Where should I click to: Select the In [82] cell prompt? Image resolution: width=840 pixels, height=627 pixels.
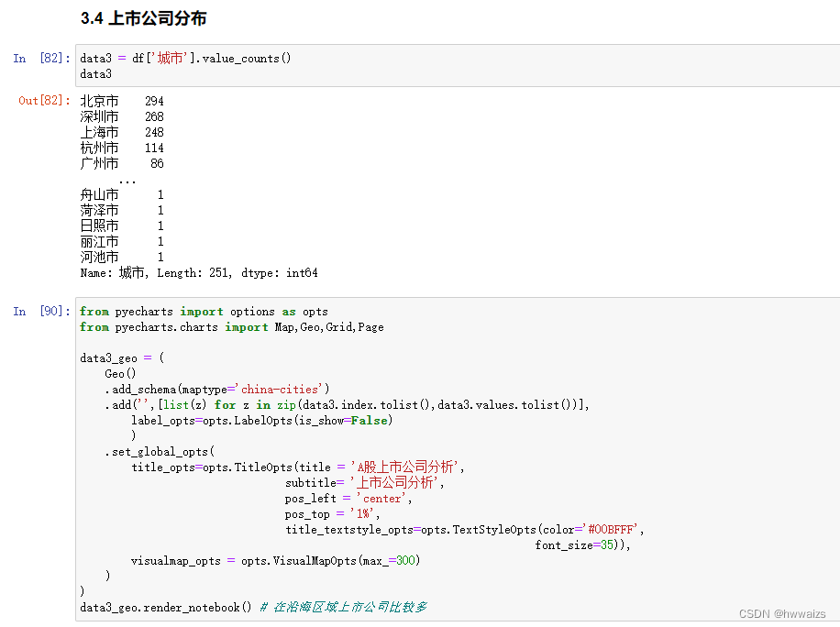(x=42, y=59)
